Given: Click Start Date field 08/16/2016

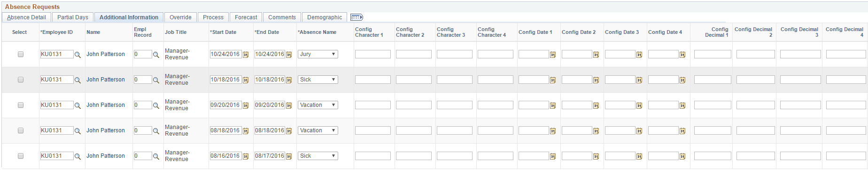Looking at the screenshot, I should pyautogui.click(x=225, y=156).
